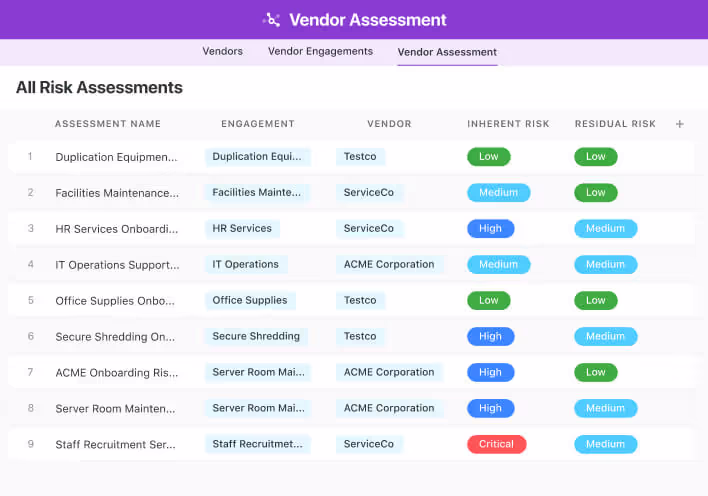Click the Vendor Assessment logo icon

point(271,20)
